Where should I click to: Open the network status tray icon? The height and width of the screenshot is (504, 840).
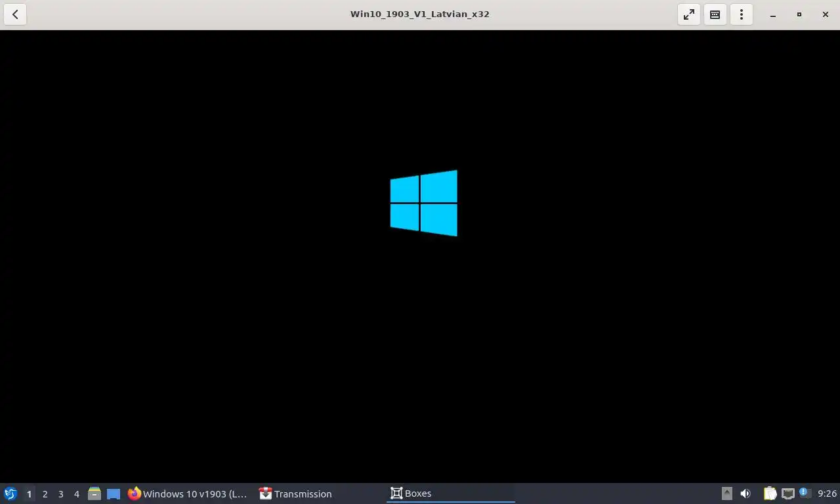[788, 493]
